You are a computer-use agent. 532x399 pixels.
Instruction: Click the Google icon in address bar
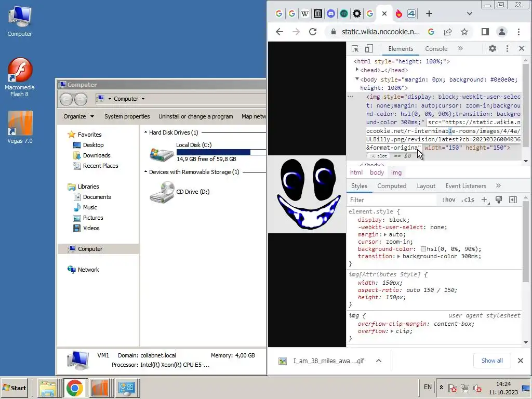(431, 32)
